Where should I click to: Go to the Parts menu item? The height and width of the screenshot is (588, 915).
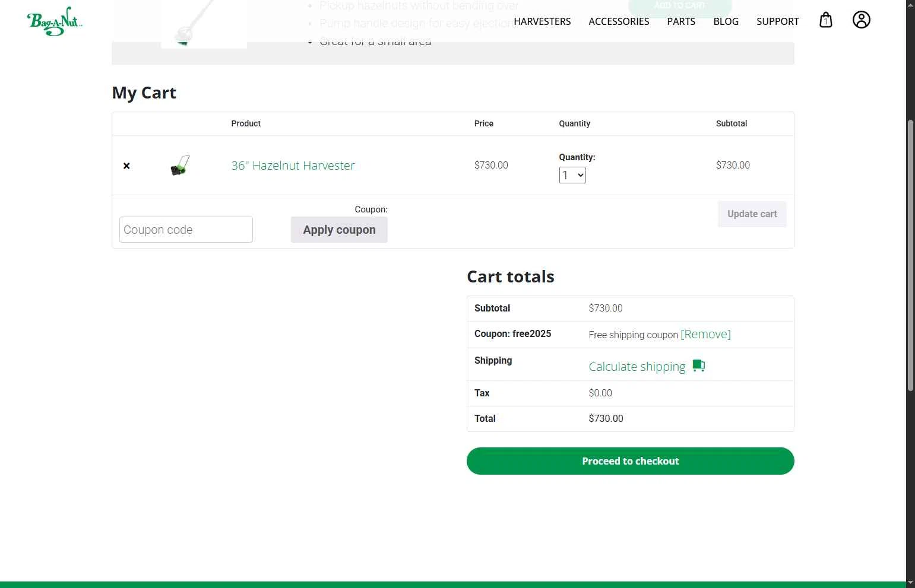pyautogui.click(x=681, y=21)
